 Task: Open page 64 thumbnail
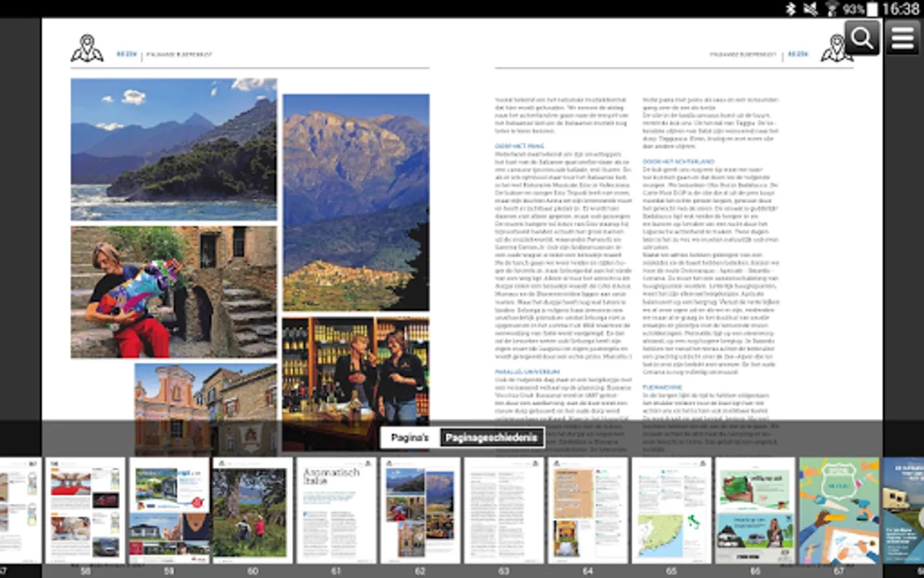click(x=588, y=510)
